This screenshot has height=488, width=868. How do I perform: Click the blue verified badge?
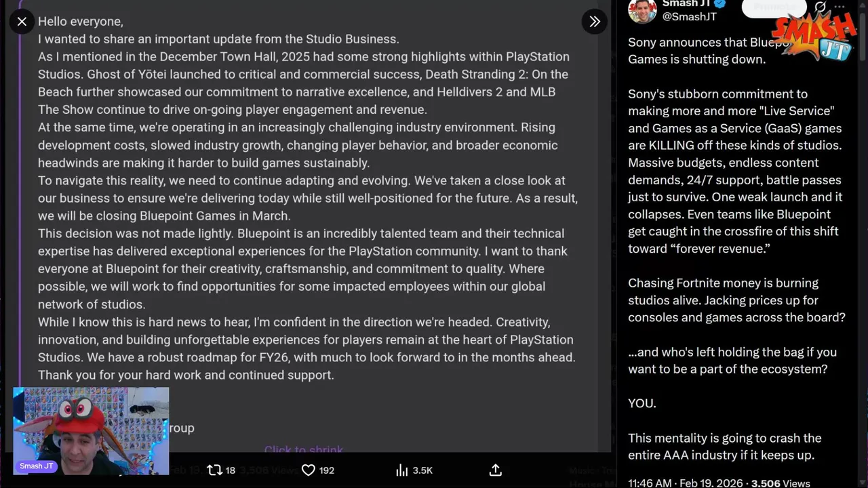click(x=720, y=4)
